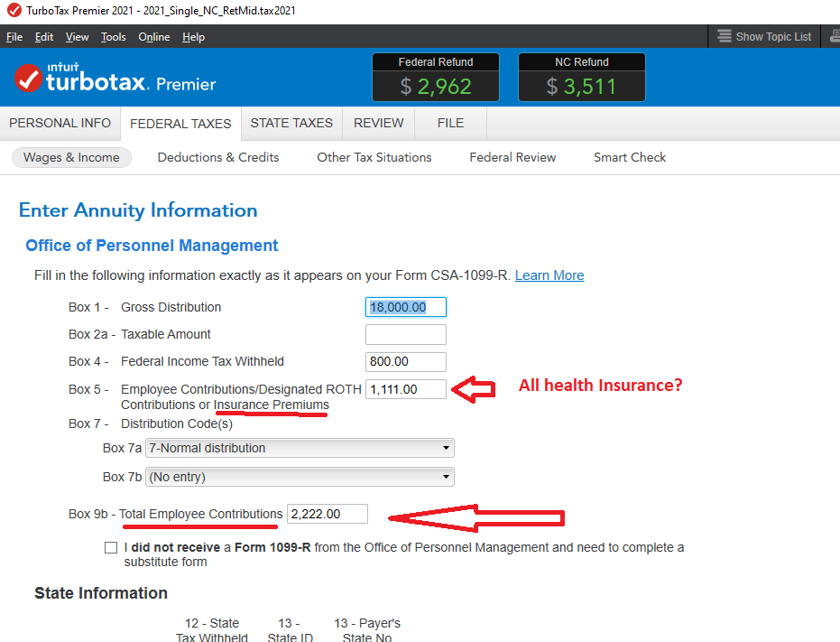Click the Box 2a Taxable Amount field
Image resolution: width=840 pixels, height=642 pixels.
coord(405,335)
